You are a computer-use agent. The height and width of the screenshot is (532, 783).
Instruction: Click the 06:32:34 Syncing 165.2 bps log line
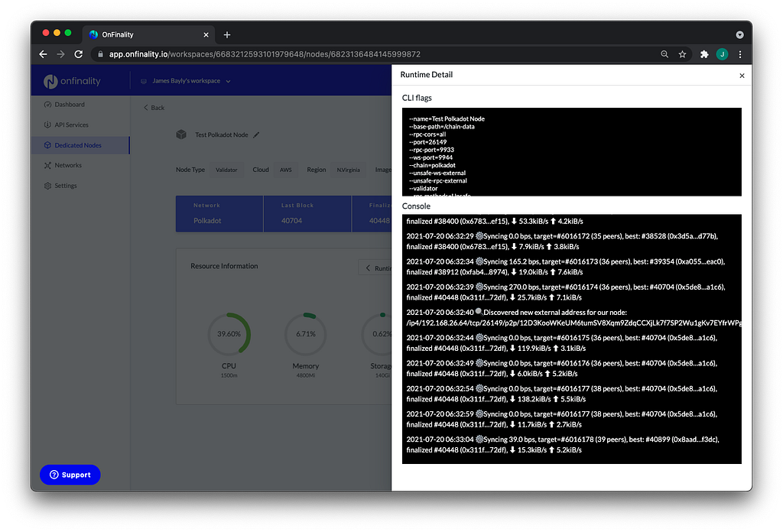565,267
